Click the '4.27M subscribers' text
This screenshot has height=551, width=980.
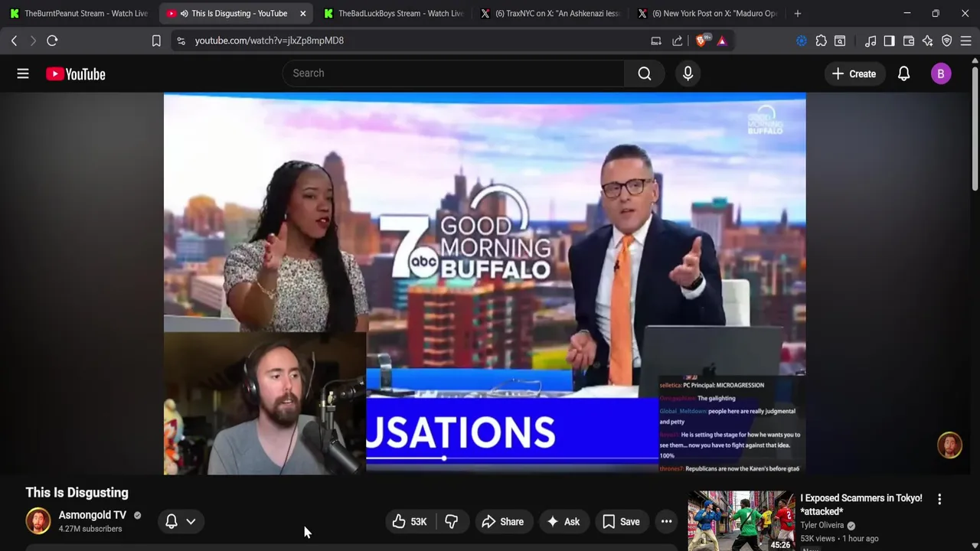[x=90, y=529]
